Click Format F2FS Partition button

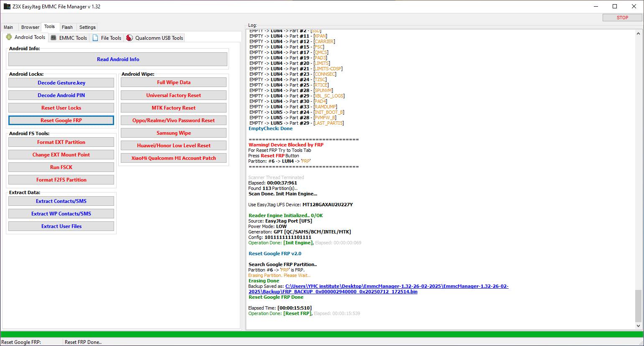[x=61, y=180]
